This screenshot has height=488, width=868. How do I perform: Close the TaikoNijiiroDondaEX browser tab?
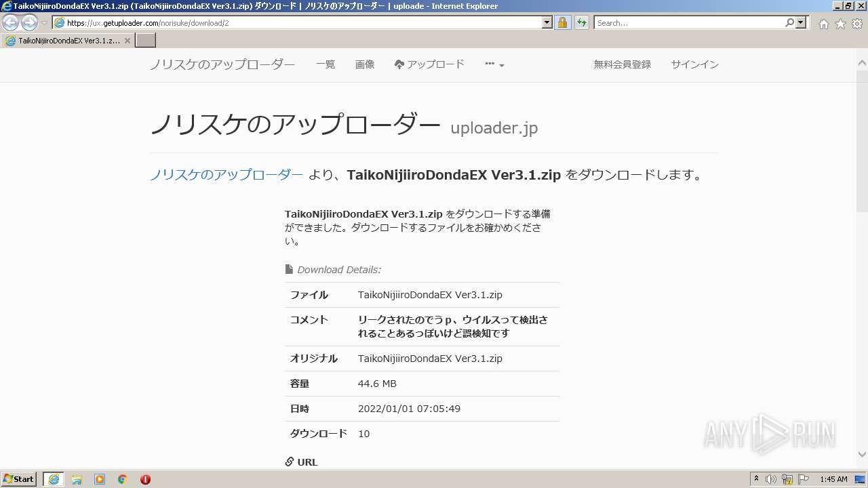127,41
